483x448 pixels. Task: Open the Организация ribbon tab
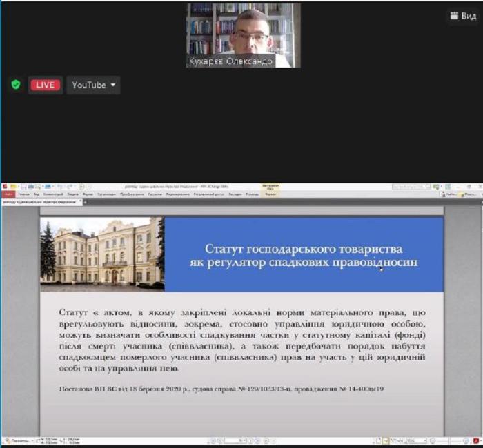click(x=107, y=194)
